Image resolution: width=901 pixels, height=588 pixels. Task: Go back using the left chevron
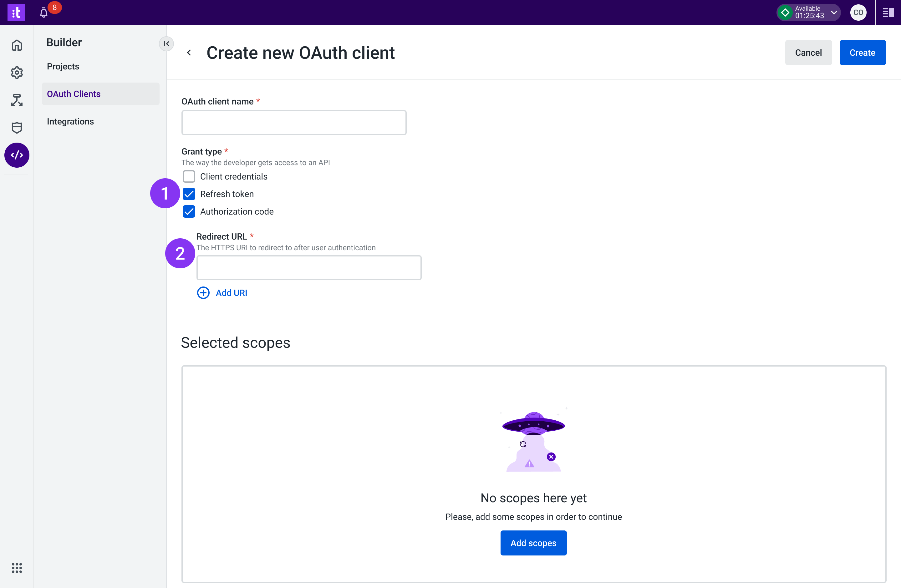pos(189,53)
